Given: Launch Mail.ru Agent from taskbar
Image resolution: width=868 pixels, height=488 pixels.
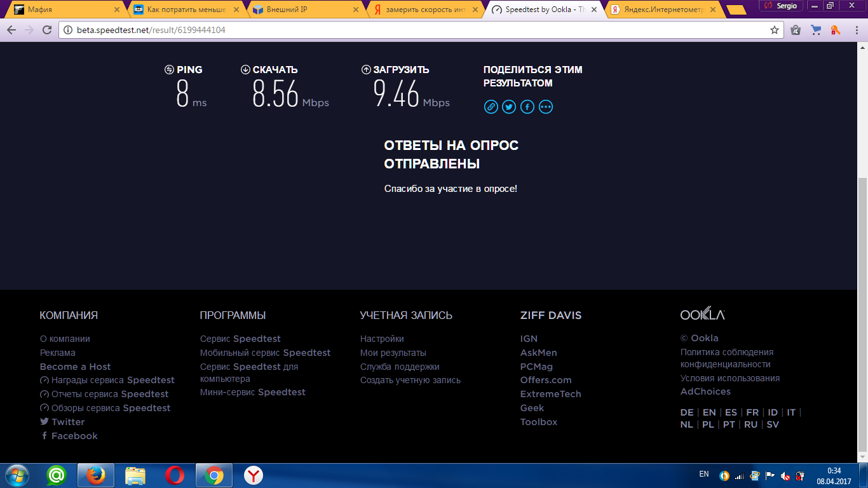Looking at the screenshot, I should [x=57, y=475].
